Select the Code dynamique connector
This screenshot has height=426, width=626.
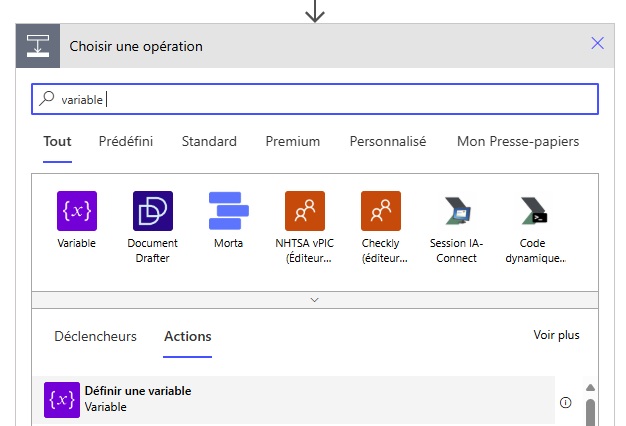[x=533, y=211]
